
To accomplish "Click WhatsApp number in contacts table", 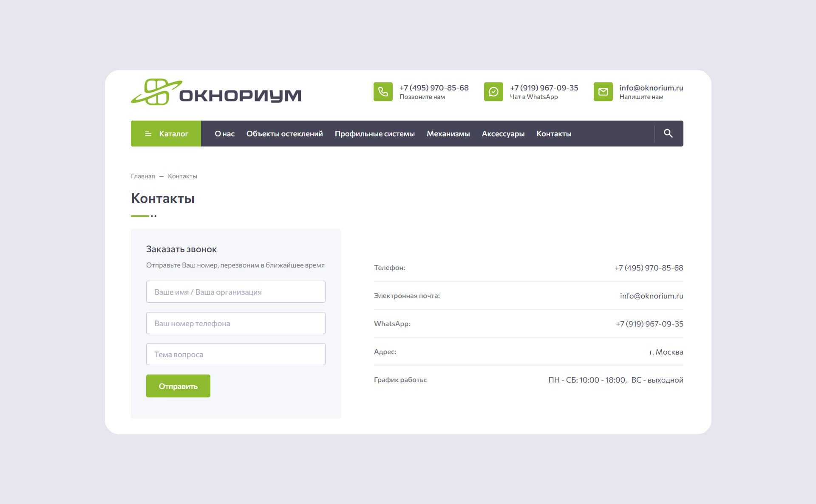I will 649,324.
